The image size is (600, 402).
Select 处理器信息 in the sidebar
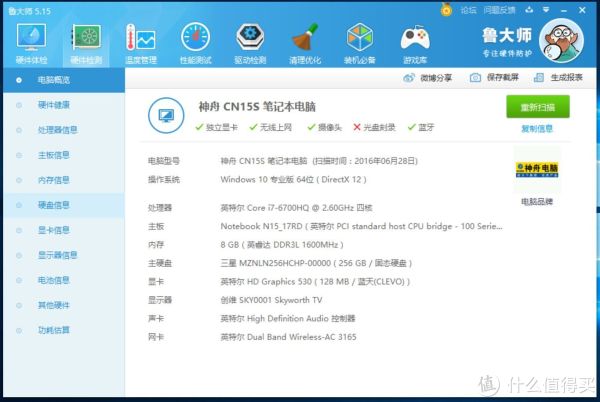pos(64,130)
